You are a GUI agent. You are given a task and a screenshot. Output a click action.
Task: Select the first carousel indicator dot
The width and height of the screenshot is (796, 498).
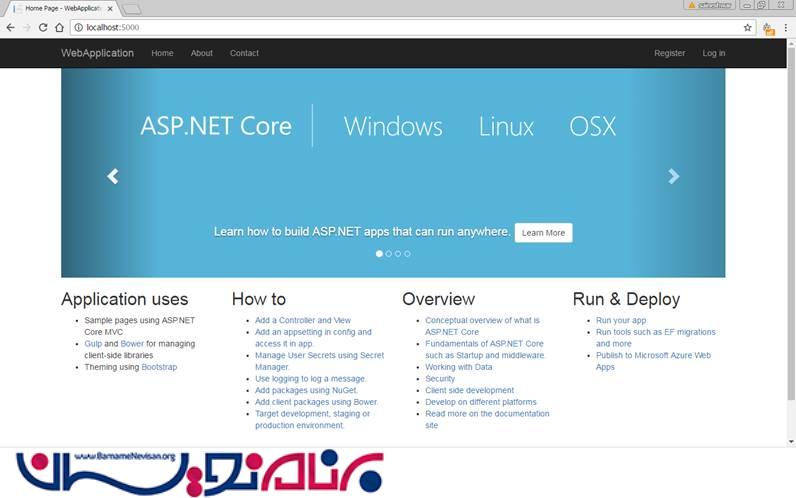click(379, 254)
